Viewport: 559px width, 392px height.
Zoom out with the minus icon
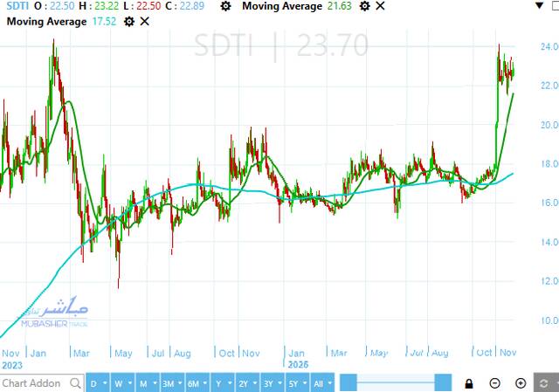pos(494,383)
